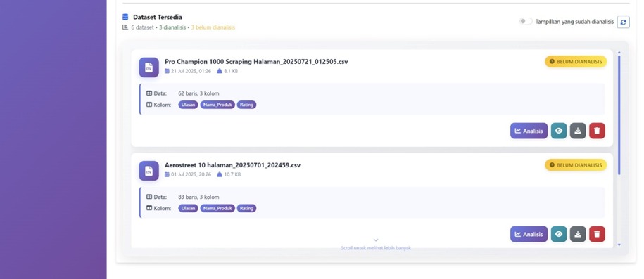Toggle Tampilkan yang sudah dianalisis switch
Screen dimensions: 644x279
[x=525, y=21]
